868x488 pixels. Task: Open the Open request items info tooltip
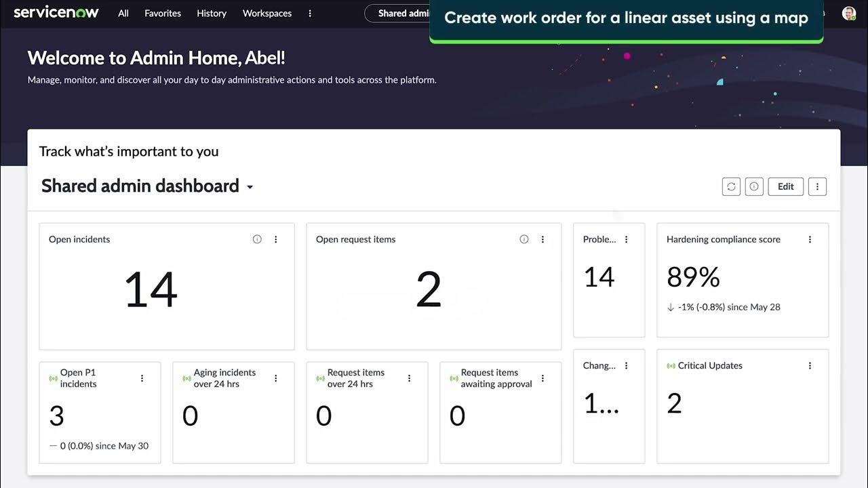coord(524,239)
